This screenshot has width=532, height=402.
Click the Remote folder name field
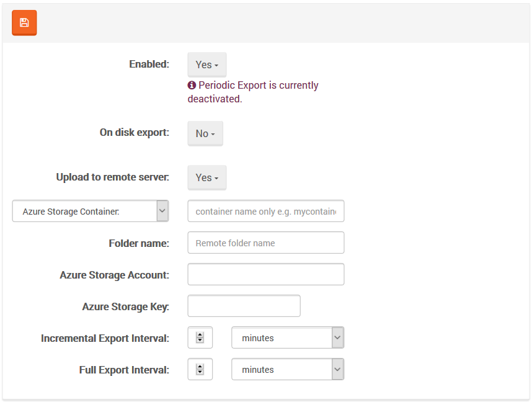click(266, 243)
